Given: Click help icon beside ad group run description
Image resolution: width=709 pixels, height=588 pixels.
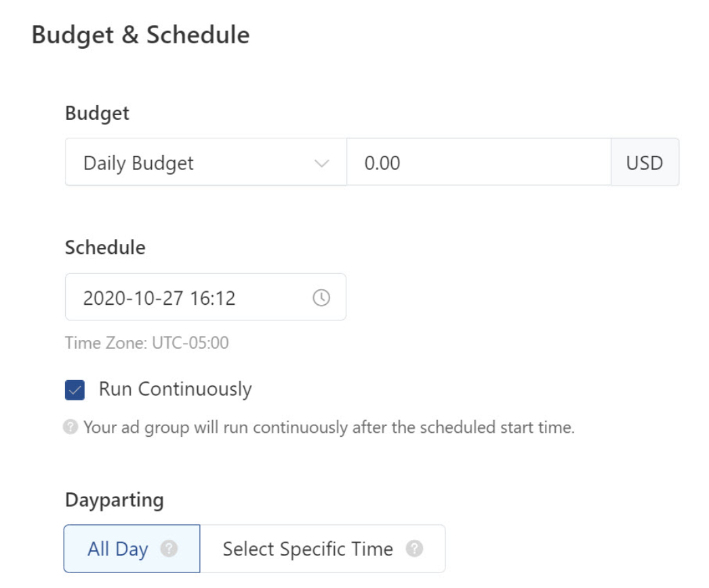Looking at the screenshot, I should point(70,427).
